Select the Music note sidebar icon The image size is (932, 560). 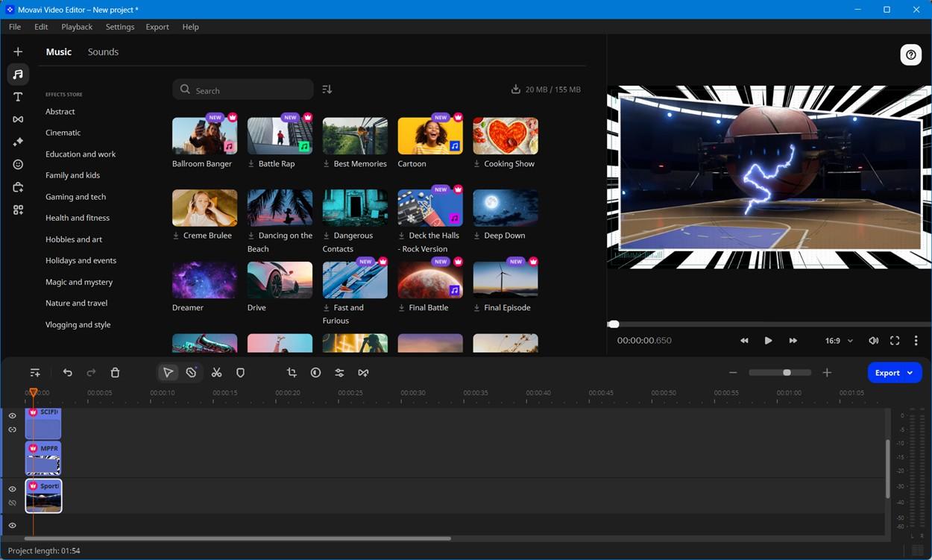click(x=18, y=74)
